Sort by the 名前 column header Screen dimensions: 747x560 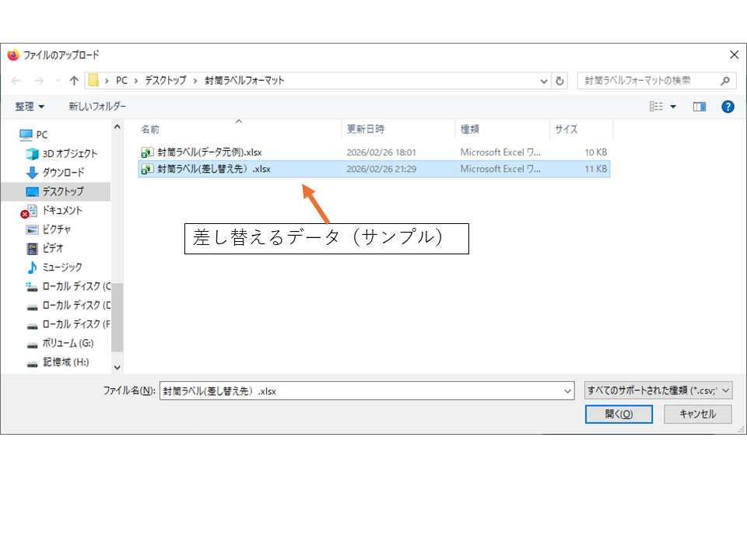pyautogui.click(x=150, y=129)
